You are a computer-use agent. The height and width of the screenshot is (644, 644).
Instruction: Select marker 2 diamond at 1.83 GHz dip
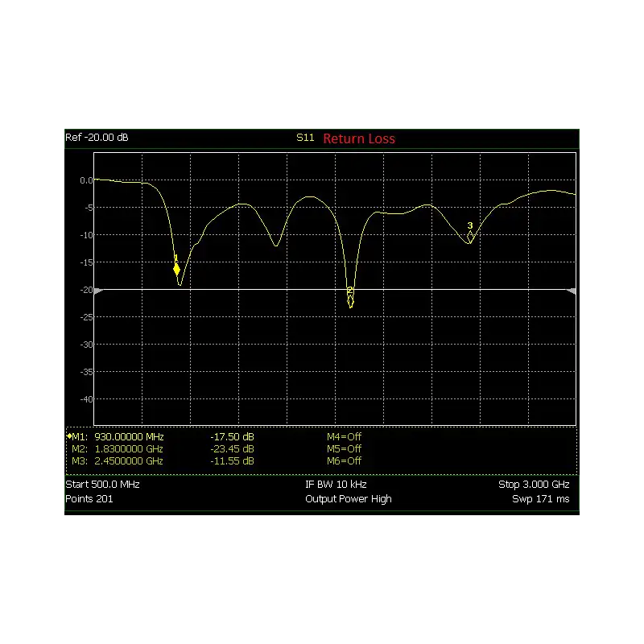350,301
